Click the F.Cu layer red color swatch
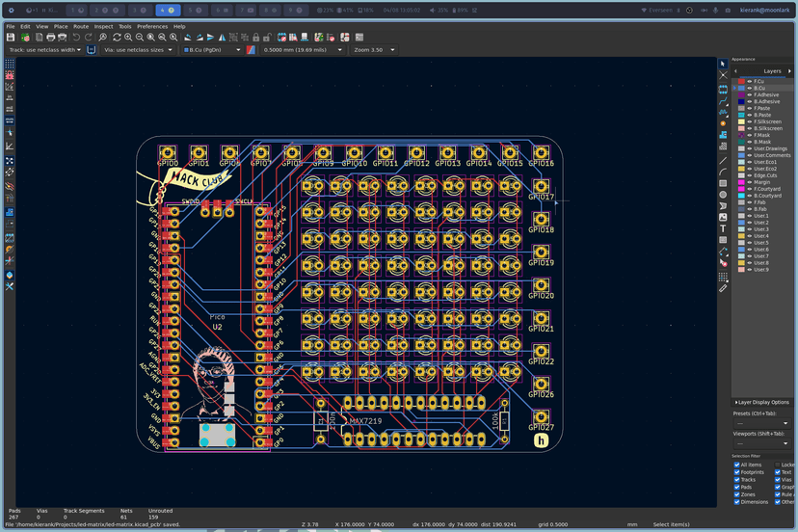Image resolution: width=798 pixels, height=532 pixels. tap(741, 82)
